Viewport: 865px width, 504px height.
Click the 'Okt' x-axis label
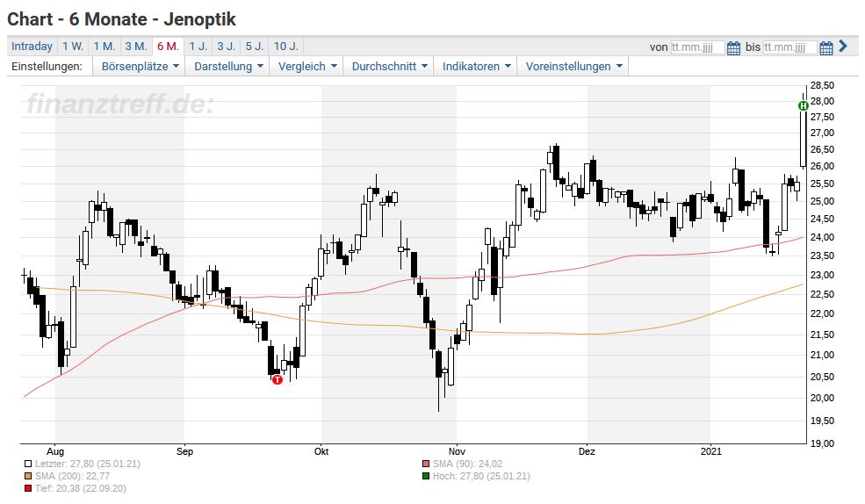coord(321,451)
